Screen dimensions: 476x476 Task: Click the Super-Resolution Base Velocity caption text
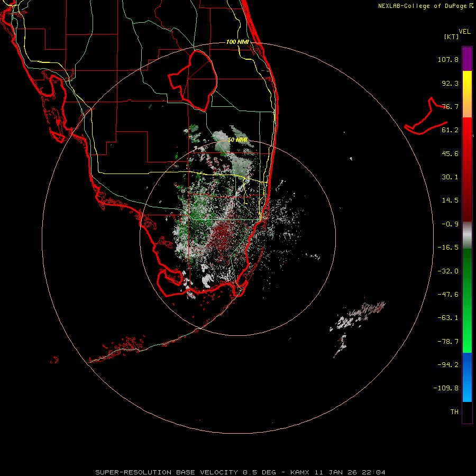pos(241,472)
